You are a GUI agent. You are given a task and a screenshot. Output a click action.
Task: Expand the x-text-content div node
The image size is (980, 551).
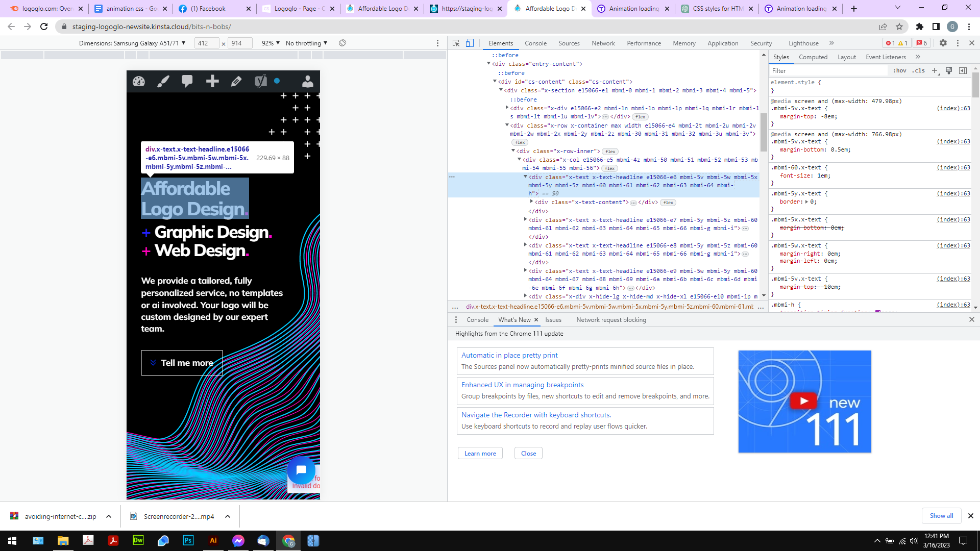[532, 202]
